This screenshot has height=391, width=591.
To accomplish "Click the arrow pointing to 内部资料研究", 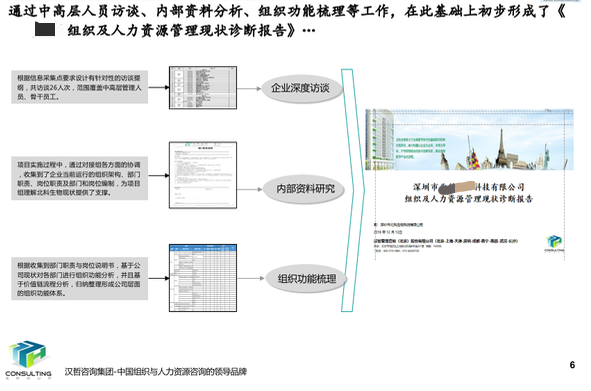I will click(x=250, y=189).
